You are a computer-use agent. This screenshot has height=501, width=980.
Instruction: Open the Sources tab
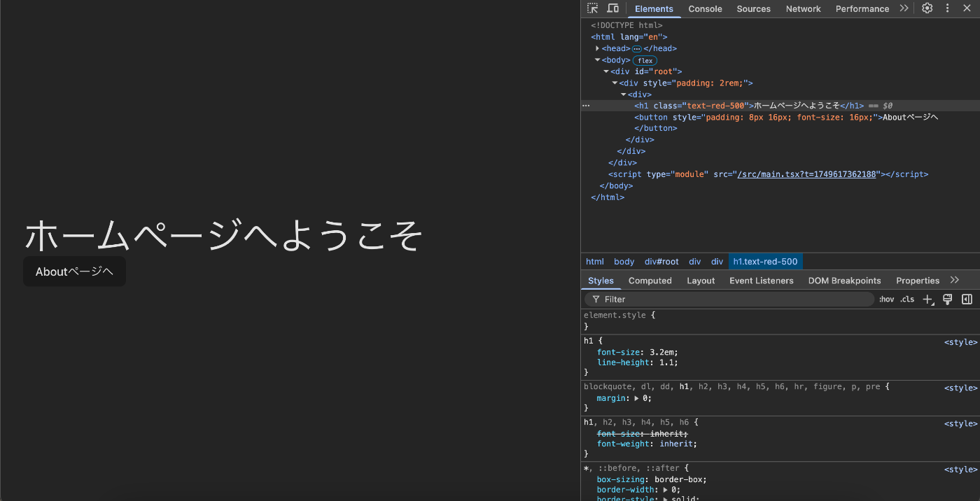753,9
